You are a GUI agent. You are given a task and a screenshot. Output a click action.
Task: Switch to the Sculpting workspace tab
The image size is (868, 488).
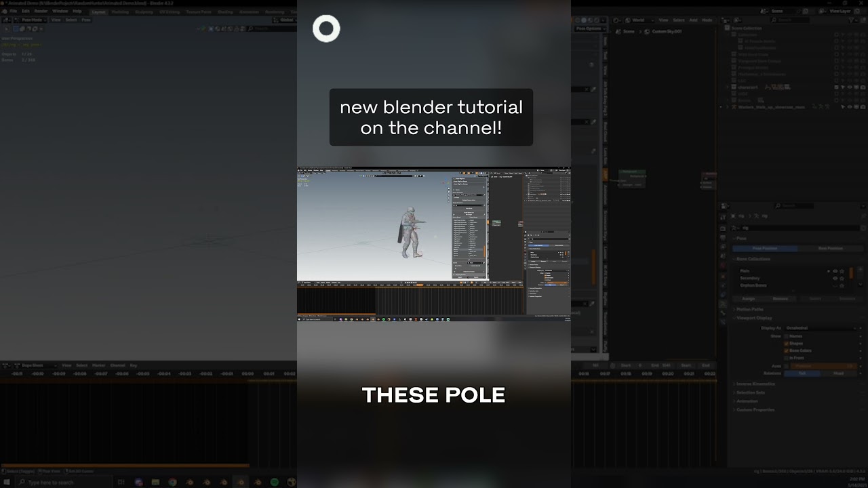144,12
